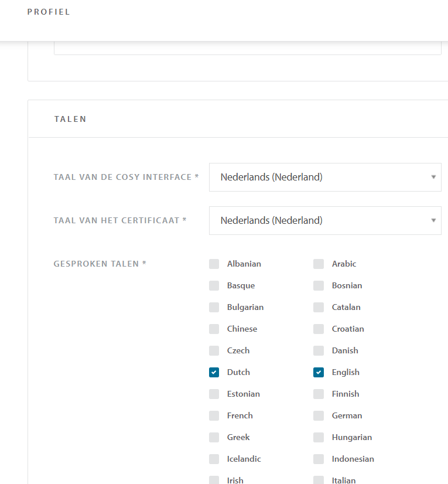Tick the Danish checkbox
The width and height of the screenshot is (448, 484).
[319, 350]
